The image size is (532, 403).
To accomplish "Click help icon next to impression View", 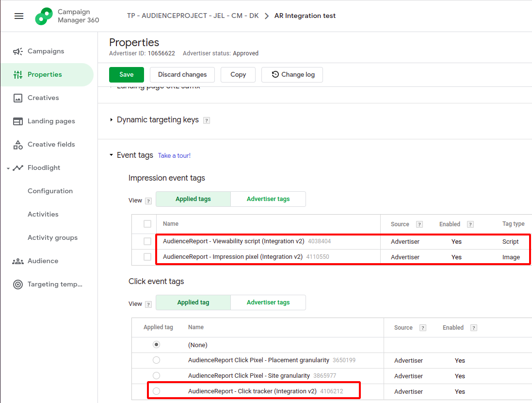I will click(x=148, y=201).
